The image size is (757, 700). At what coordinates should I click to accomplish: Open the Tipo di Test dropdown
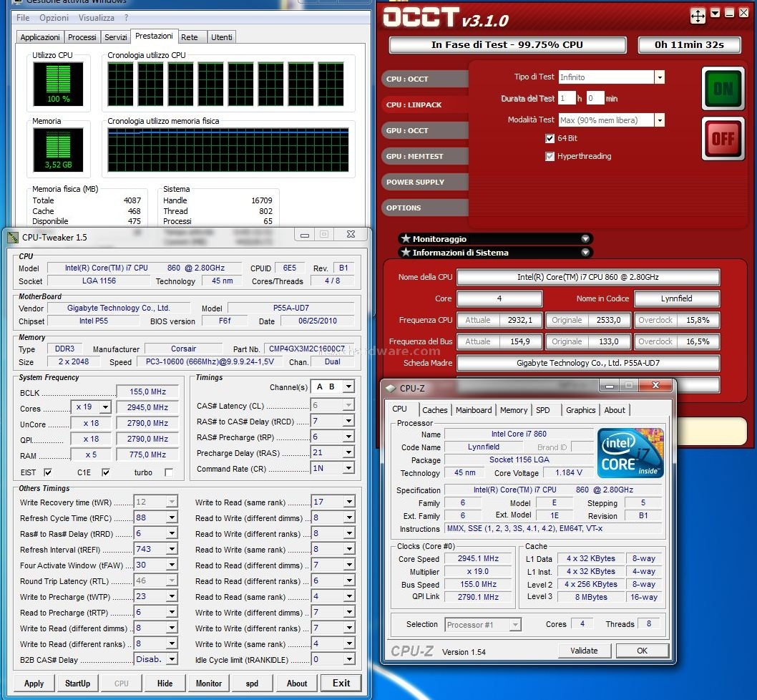coord(660,77)
